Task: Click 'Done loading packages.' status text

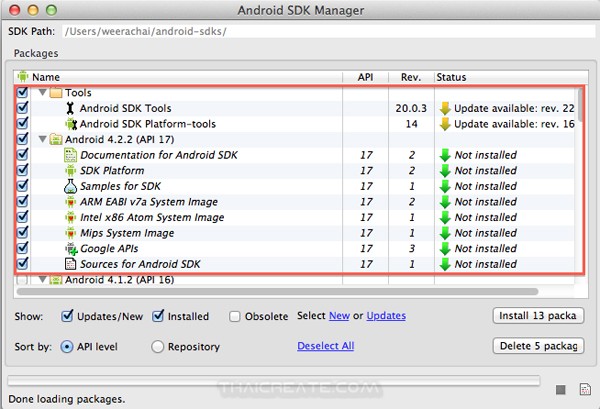Action: click(x=67, y=399)
